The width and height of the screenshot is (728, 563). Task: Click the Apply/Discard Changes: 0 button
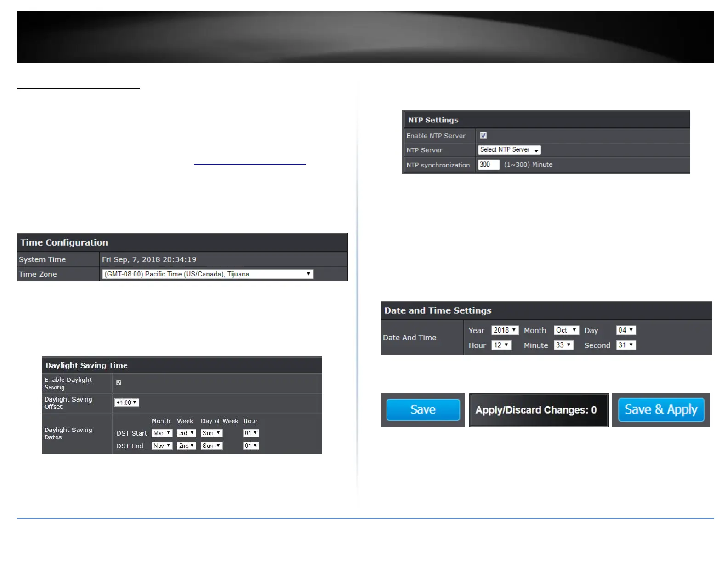tap(538, 410)
